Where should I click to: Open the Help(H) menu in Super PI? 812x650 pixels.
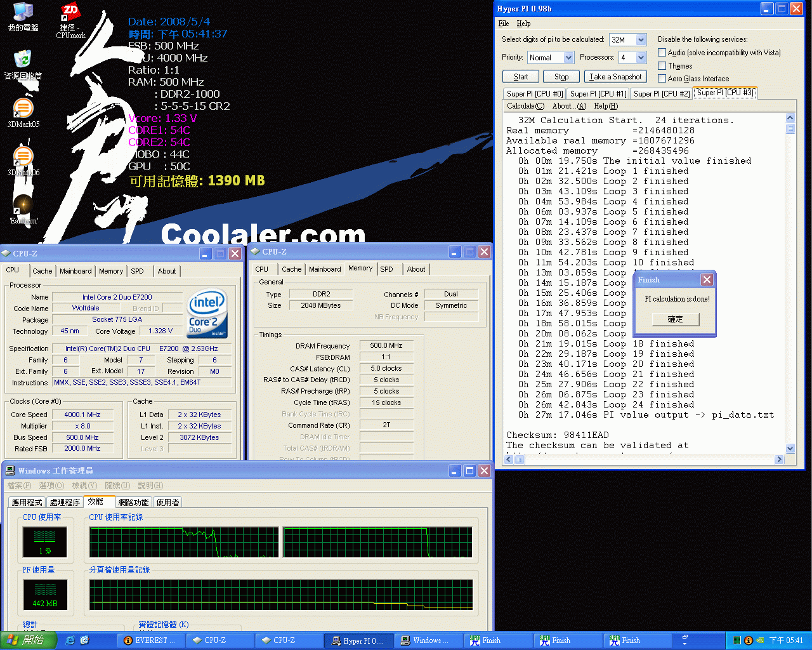606,106
